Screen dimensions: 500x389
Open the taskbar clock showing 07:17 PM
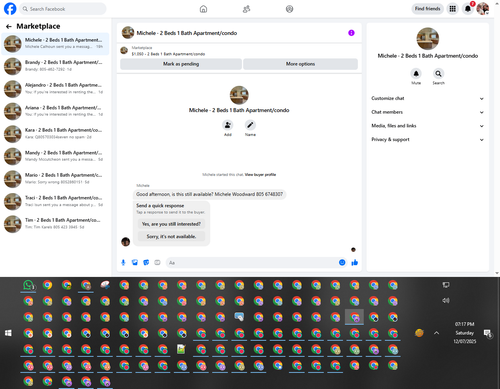(465, 333)
